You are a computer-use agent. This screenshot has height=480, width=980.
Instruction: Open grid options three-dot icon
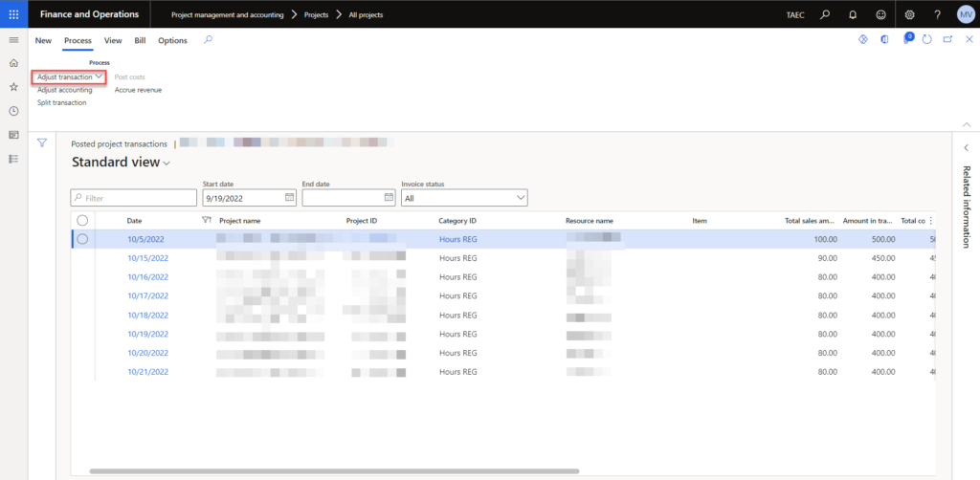pos(930,221)
